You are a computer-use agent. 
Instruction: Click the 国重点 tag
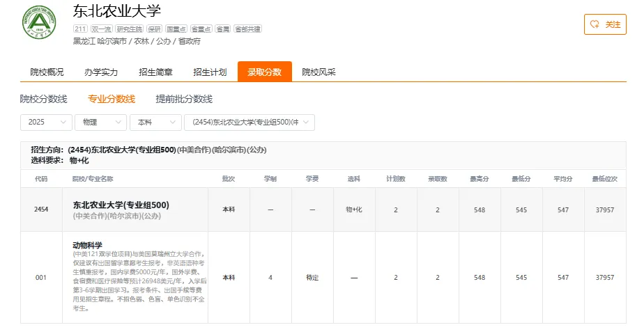[176, 29]
